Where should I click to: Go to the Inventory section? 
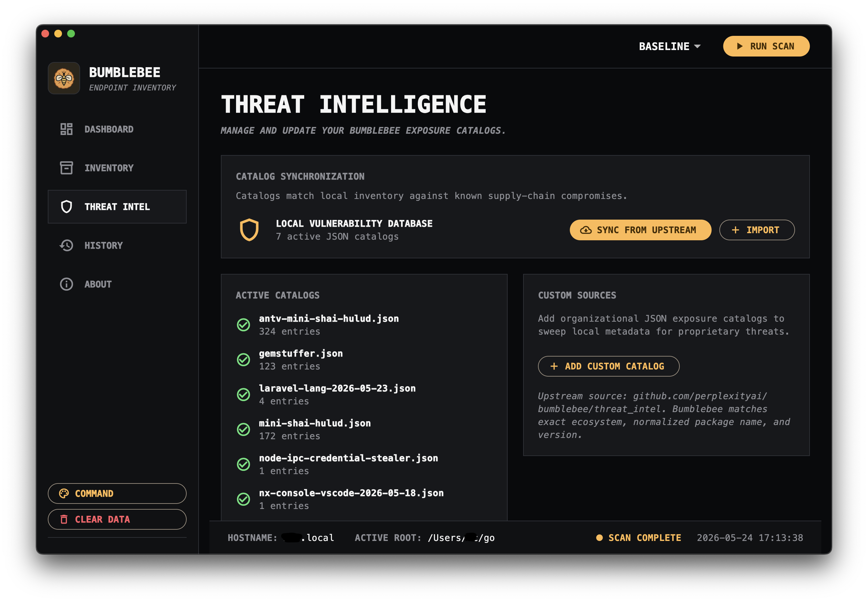click(117, 168)
